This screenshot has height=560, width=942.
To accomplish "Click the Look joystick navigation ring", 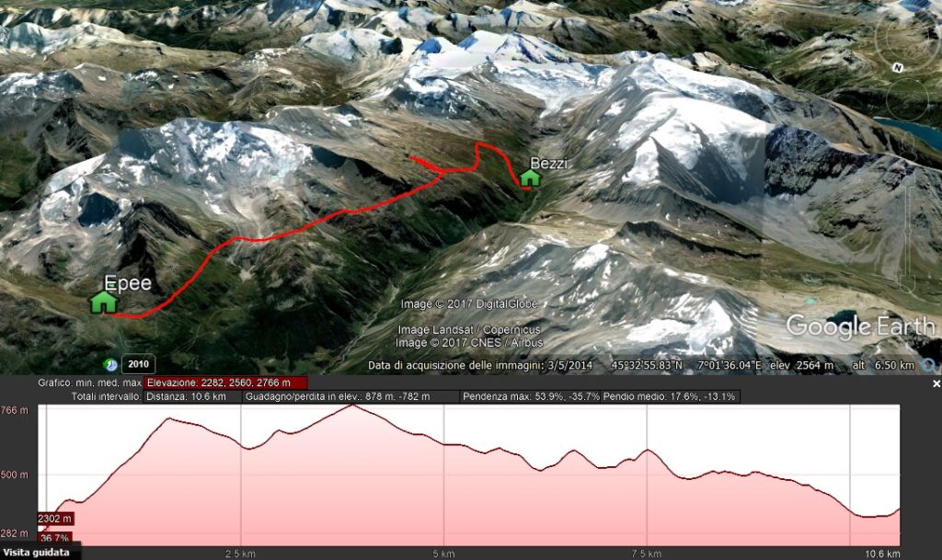I will pyautogui.click(x=907, y=36).
